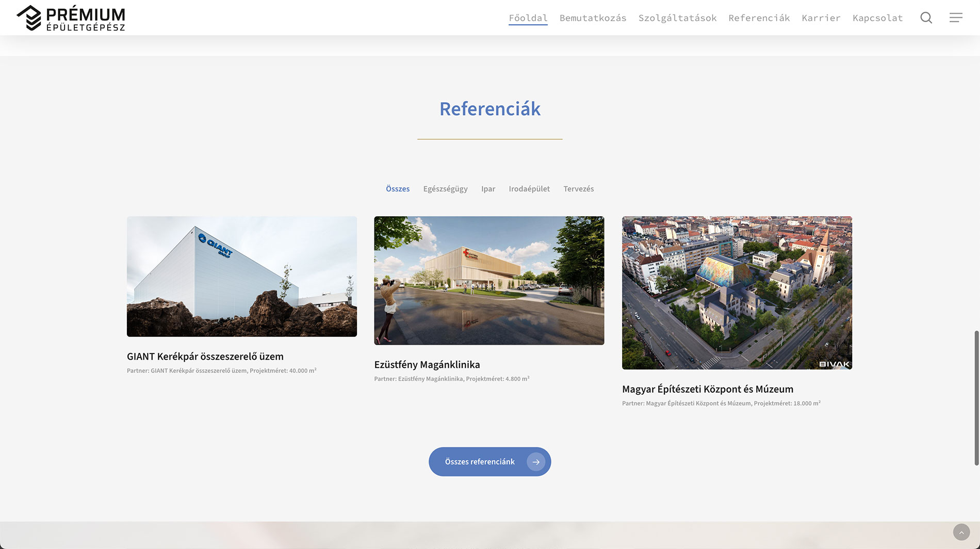Click the page vertical scrollbar thumb
Image resolution: width=980 pixels, height=549 pixels.
point(976,398)
